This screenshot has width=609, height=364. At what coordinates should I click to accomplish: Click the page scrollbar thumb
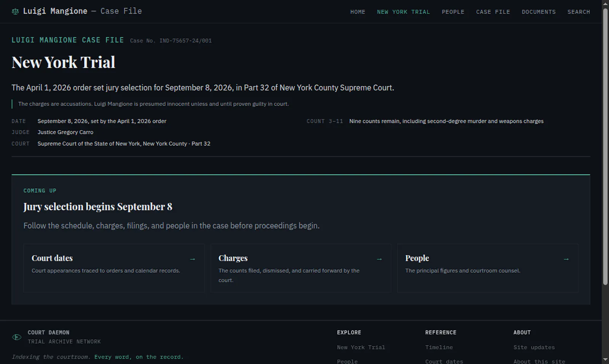[605, 146]
